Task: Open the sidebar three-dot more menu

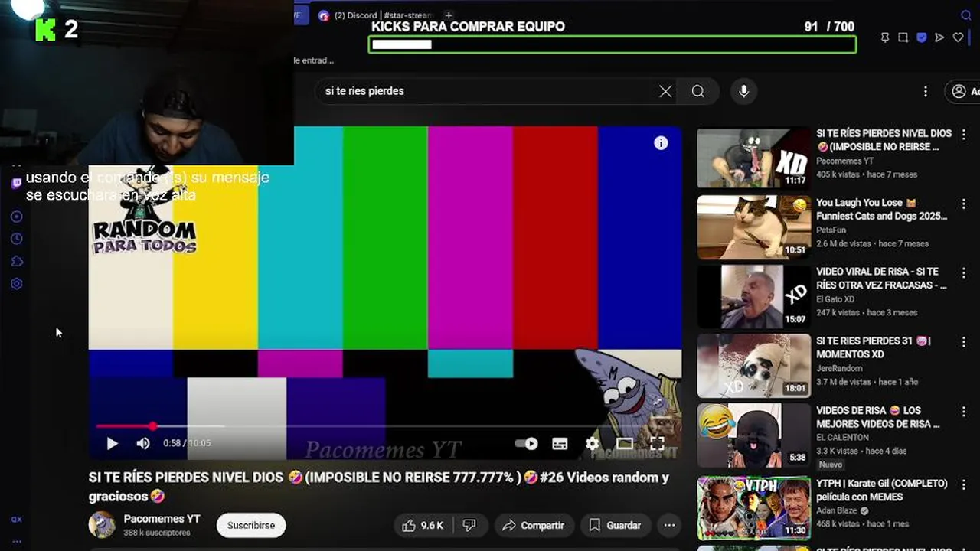Action: [x=17, y=541]
